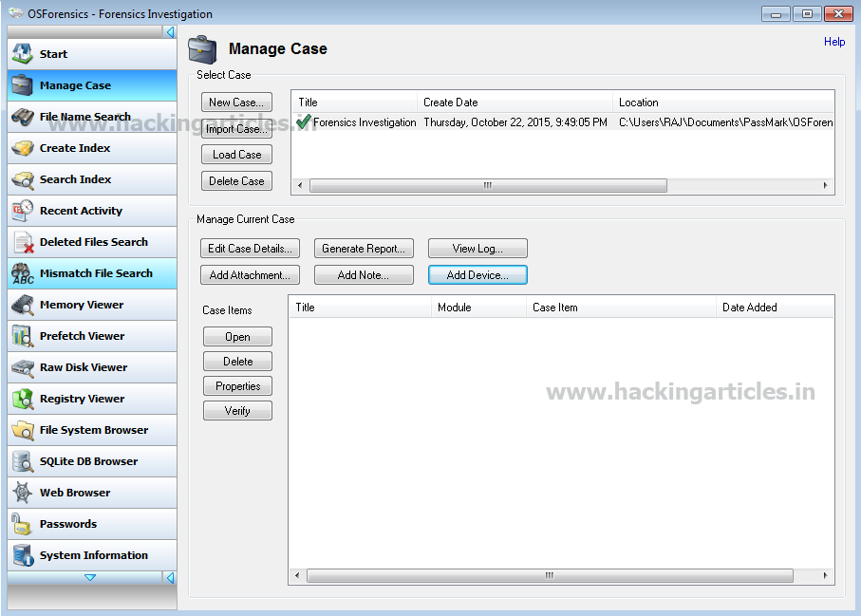Image resolution: width=861 pixels, height=616 pixels.
Task: Click the Manage Case briefcase icon
Action: click(23, 85)
